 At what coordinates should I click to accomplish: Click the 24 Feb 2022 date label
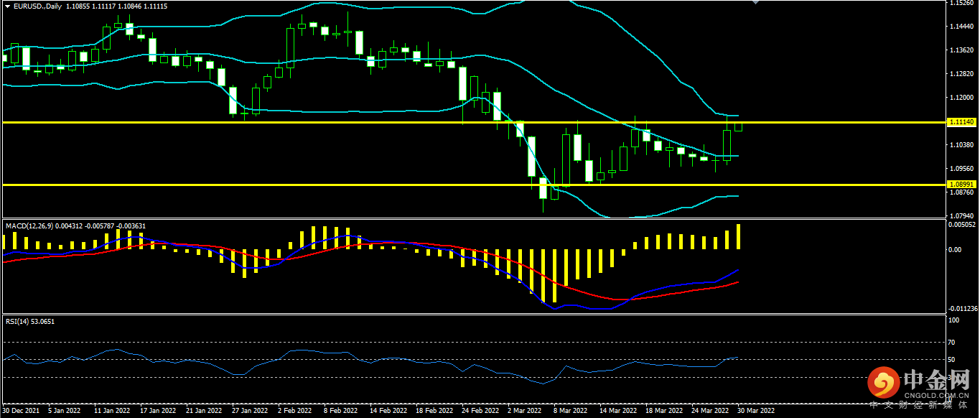click(x=481, y=411)
